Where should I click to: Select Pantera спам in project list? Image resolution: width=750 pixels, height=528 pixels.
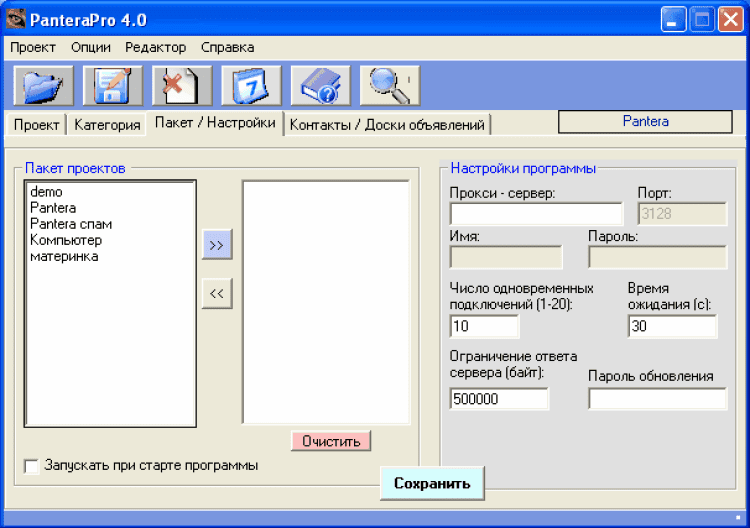pyautogui.click(x=71, y=224)
